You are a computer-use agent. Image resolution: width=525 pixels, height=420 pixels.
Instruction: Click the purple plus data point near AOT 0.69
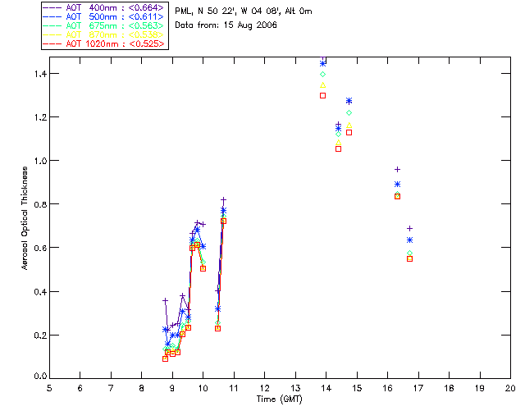coord(409,228)
